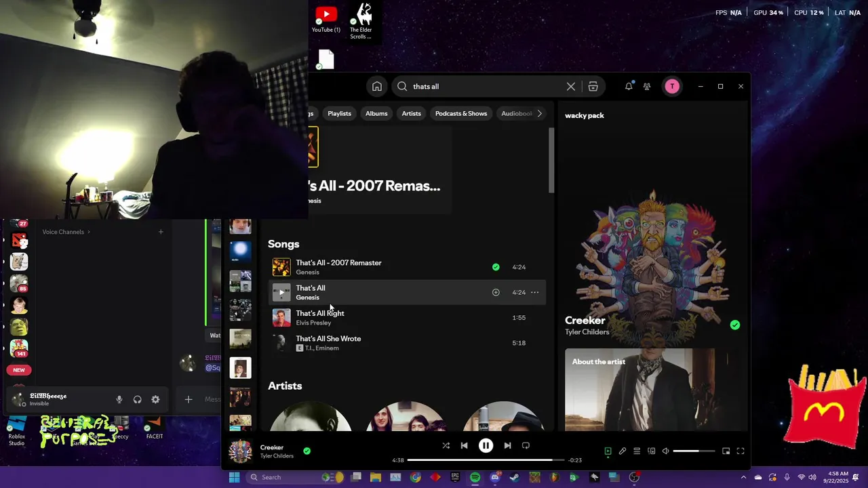Open Spotify miniplayer

coord(726,451)
